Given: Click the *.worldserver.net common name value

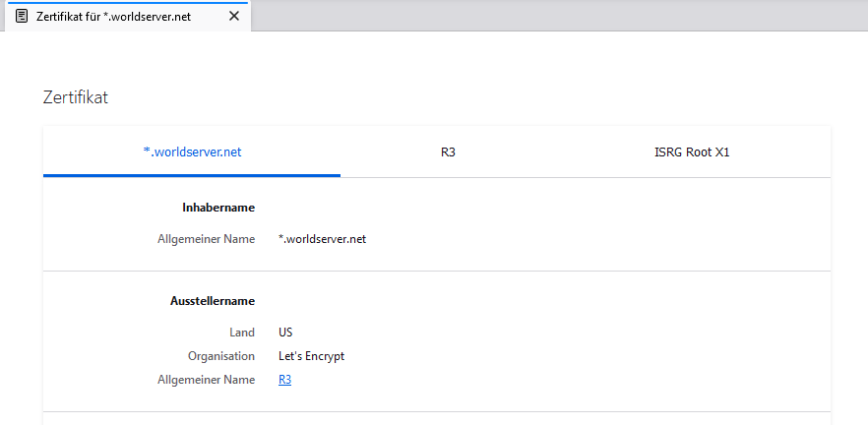Looking at the screenshot, I should [x=323, y=238].
